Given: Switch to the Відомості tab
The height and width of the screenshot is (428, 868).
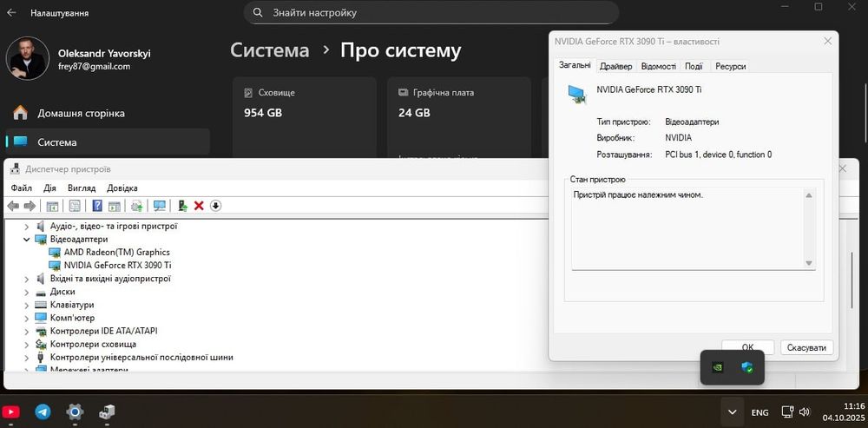Looking at the screenshot, I should [658, 66].
